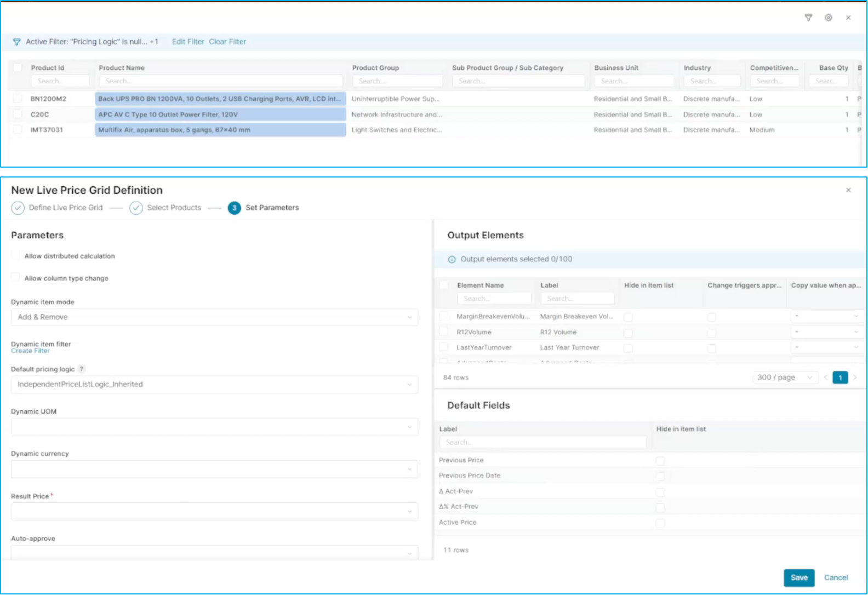Open Dynamic item mode dropdown
Viewport: 868px width, 595px height.
click(x=214, y=317)
